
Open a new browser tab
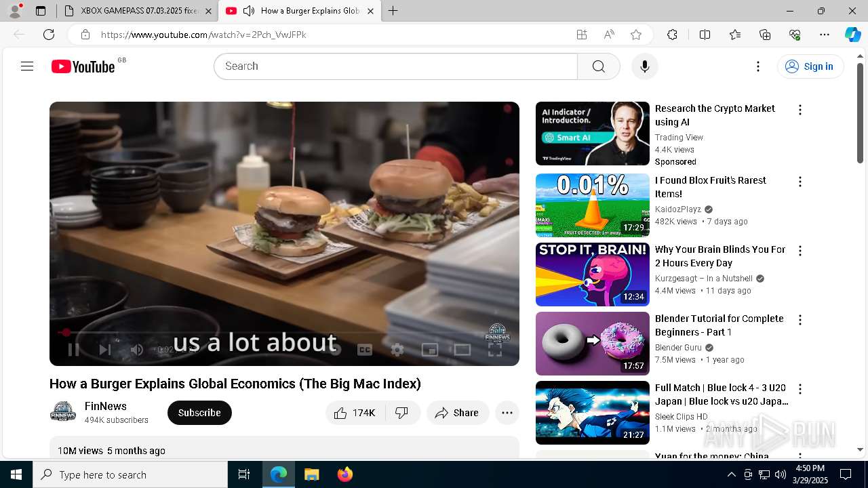[x=393, y=11]
